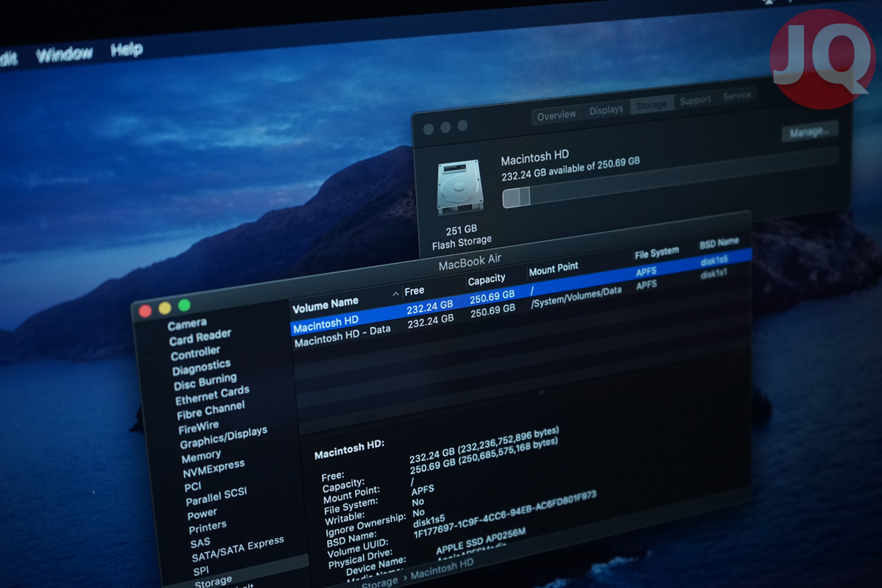Sort the table by Volume Name column

(326, 304)
